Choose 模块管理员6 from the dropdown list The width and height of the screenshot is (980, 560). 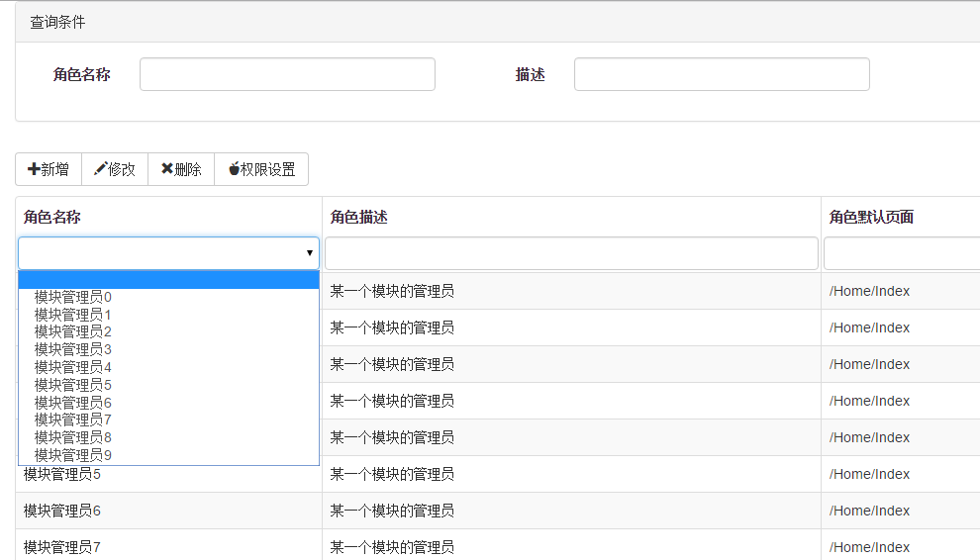[x=168, y=403]
